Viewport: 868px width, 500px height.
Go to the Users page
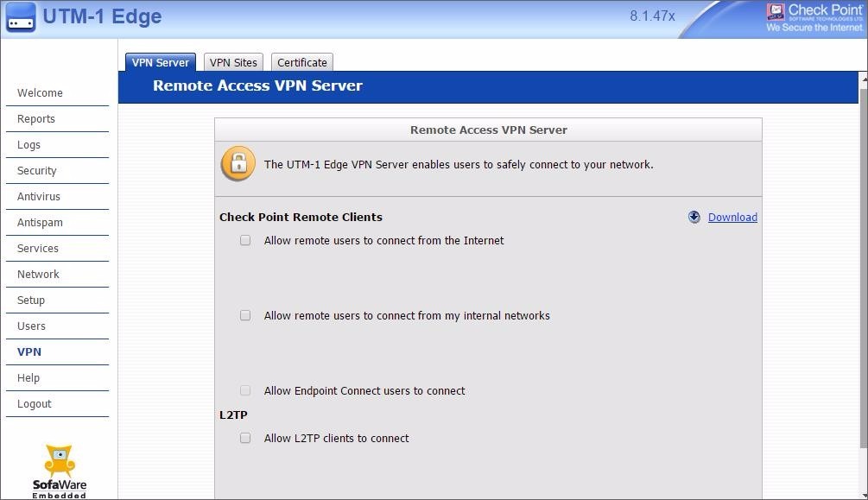(32, 326)
